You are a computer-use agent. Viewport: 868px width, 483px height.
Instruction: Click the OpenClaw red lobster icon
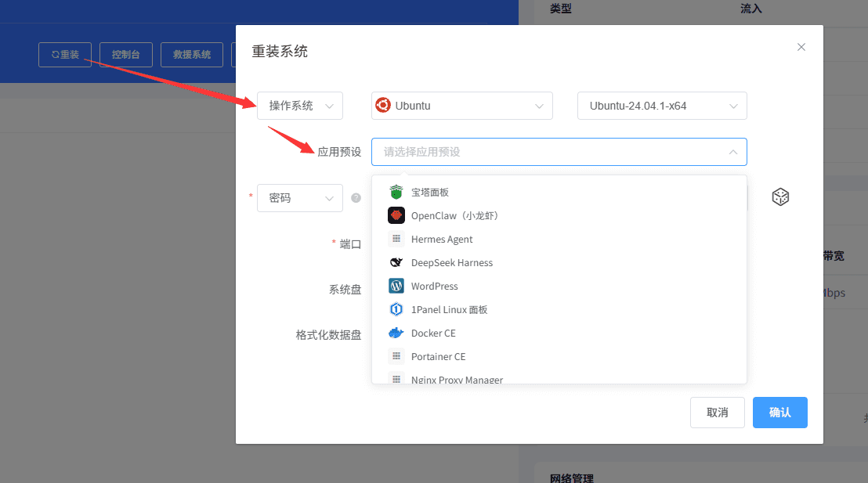(396, 215)
